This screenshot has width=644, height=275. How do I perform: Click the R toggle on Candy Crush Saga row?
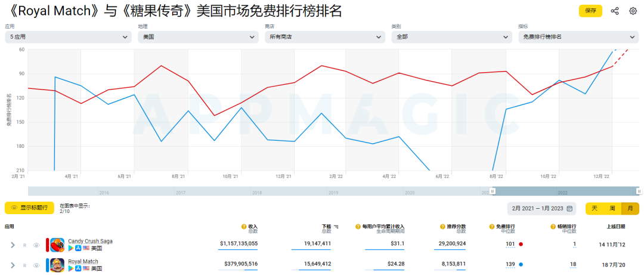coord(24,245)
